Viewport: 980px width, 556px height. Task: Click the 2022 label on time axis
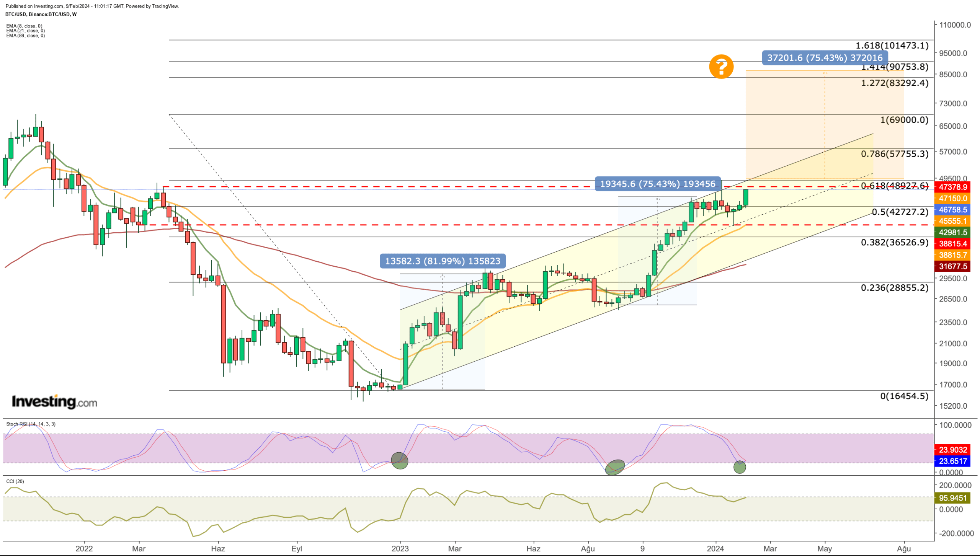click(x=84, y=549)
